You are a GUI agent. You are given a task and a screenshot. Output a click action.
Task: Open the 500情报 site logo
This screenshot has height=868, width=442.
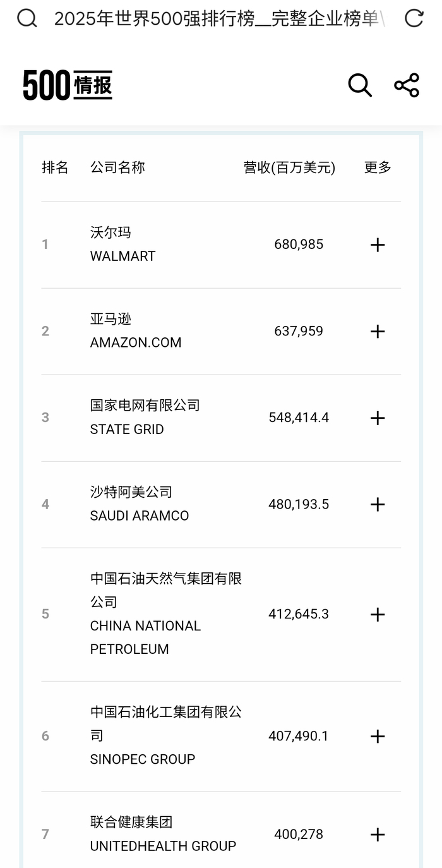pos(68,85)
